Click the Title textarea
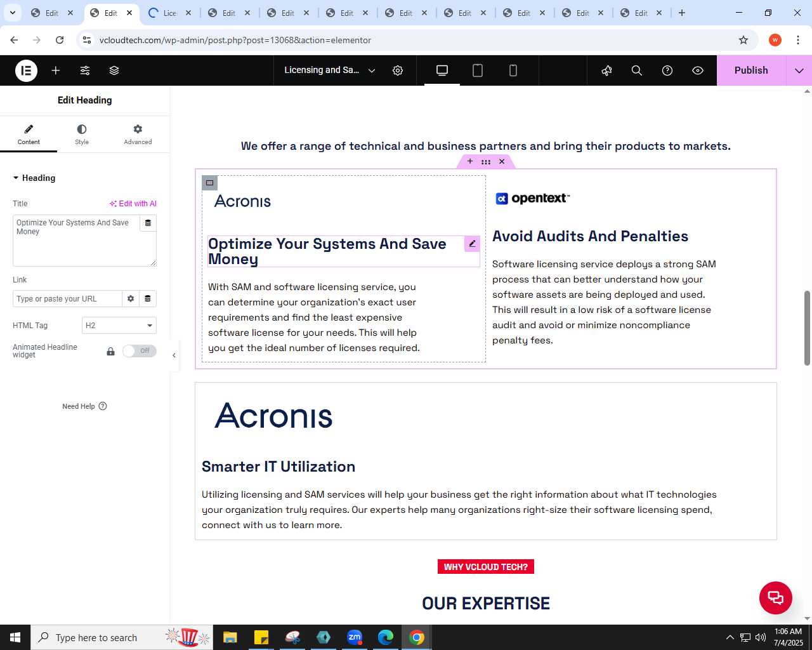Viewport: 812px width, 650px height. (x=76, y=241)
